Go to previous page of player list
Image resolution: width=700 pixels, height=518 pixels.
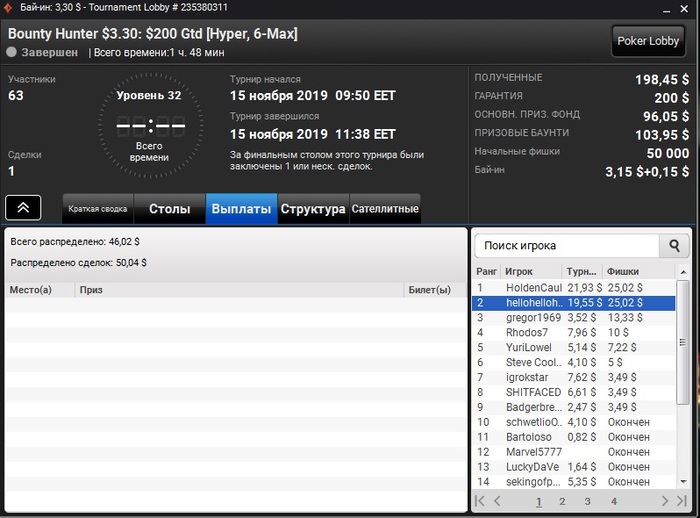[x=497, y=501]
